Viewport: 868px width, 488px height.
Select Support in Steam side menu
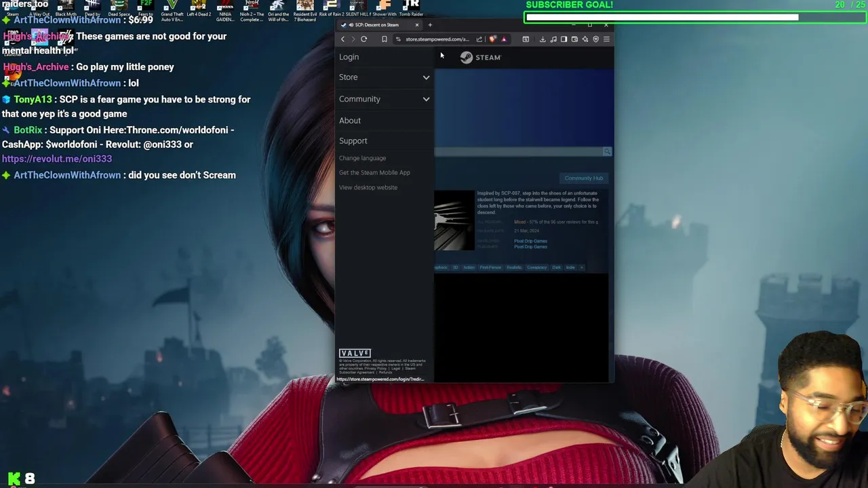(x=353, y=141)
